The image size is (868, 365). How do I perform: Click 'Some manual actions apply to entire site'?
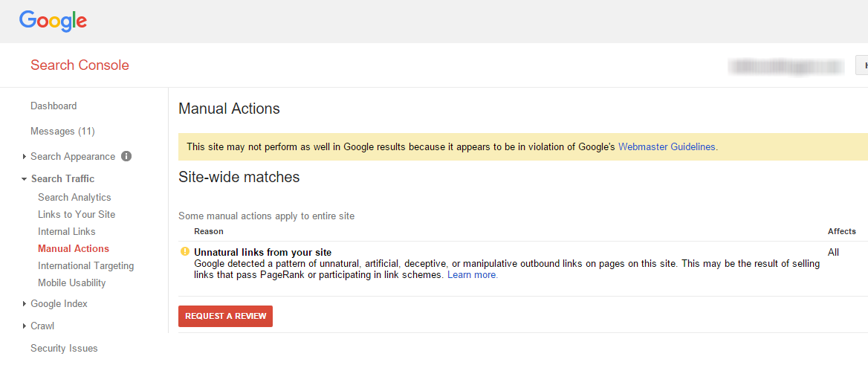(266, 216)
